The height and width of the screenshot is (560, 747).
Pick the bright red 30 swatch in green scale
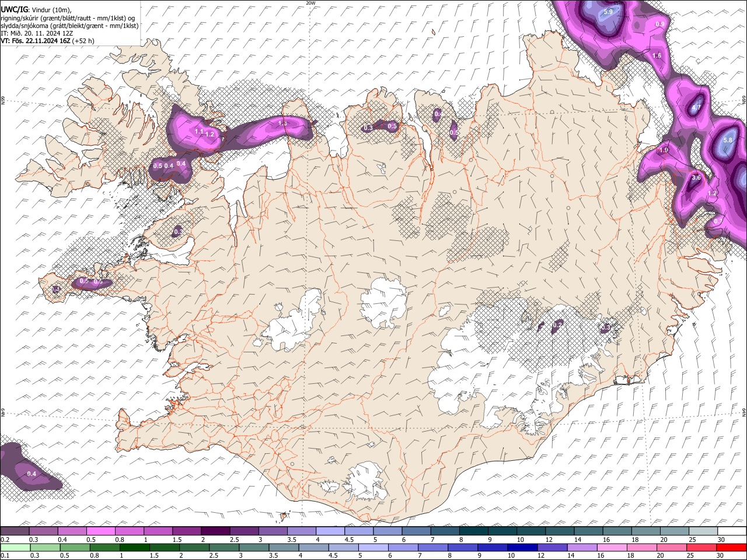pos(732,547)
